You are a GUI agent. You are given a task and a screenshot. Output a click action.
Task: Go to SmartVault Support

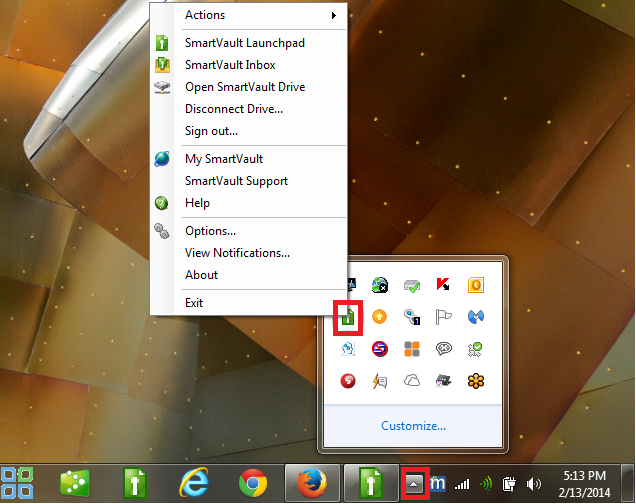(248, 180)
